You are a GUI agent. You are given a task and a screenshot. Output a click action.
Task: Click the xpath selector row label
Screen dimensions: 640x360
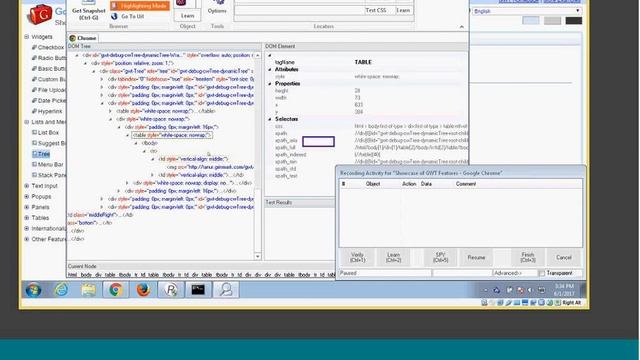281,133
